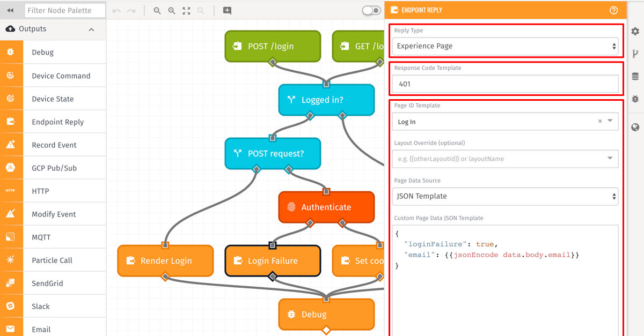Click the SendGrid label in palette
The height and width of the screenshot is (336, 644).
pos(47,283)
